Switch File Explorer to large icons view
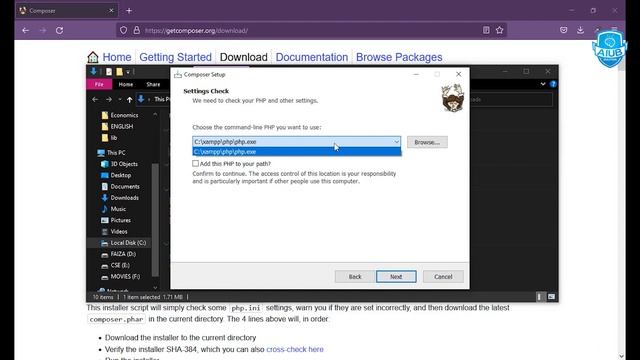The width and height of the screenshot is (640, 360). (551, 297)
